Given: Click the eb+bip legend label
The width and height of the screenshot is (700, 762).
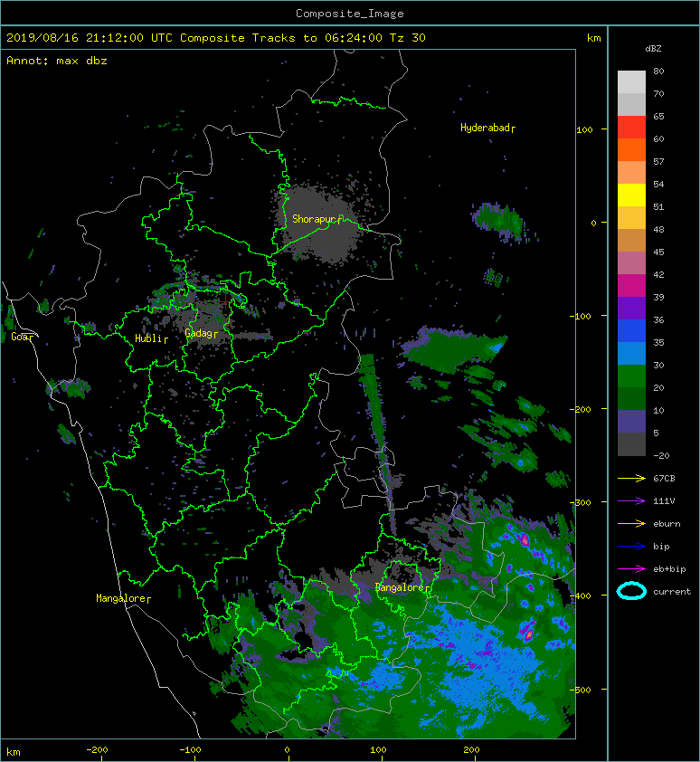Looking at the screenshot, I should [x=669, y=569].
